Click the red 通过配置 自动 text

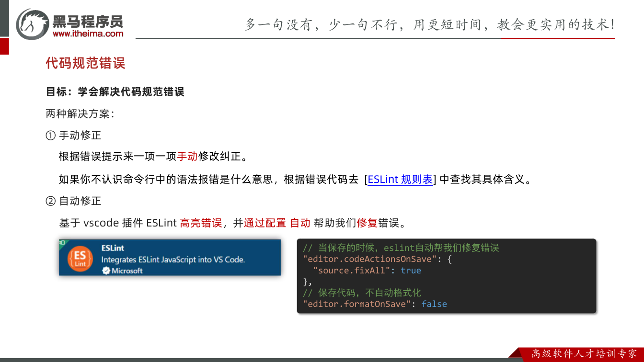(x=277, y=223)
